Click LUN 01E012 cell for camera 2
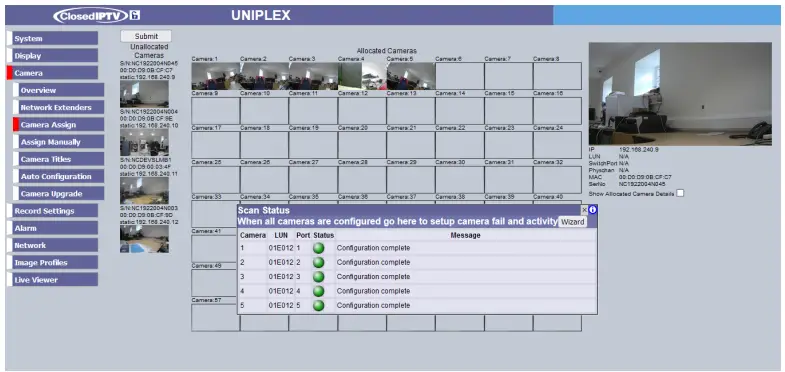Image resolution: width=785 pixels, height=372 pixels. pyautogui.click(x=281, y=262)
